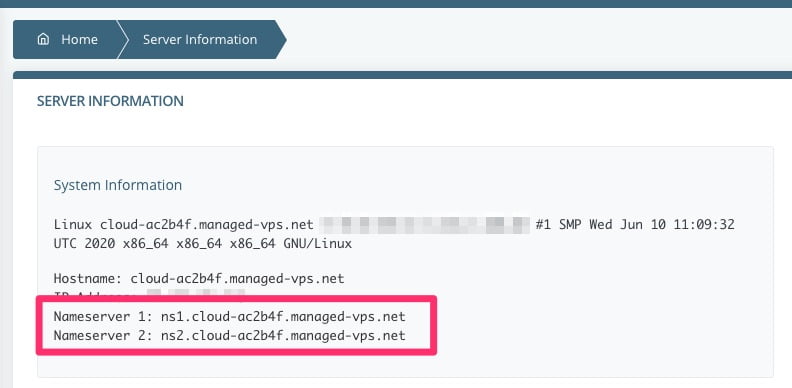Click the Nameserver 2 label

point(103,335)
